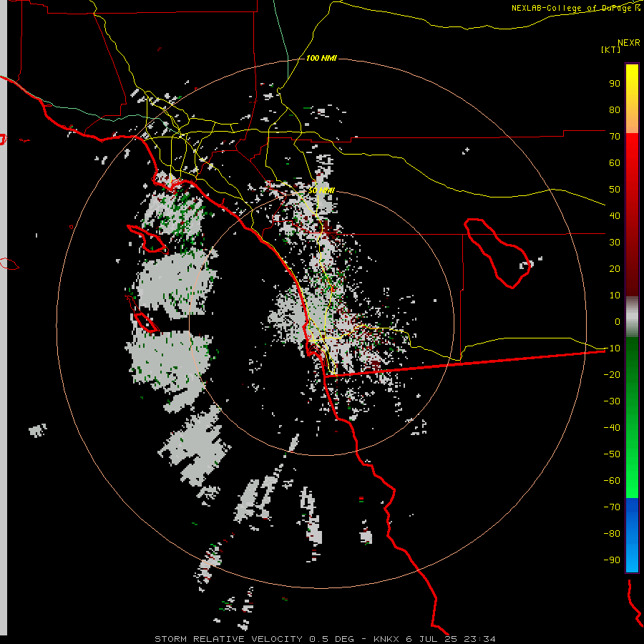Click the 70 value on the velocity scale

click(615, 137)
